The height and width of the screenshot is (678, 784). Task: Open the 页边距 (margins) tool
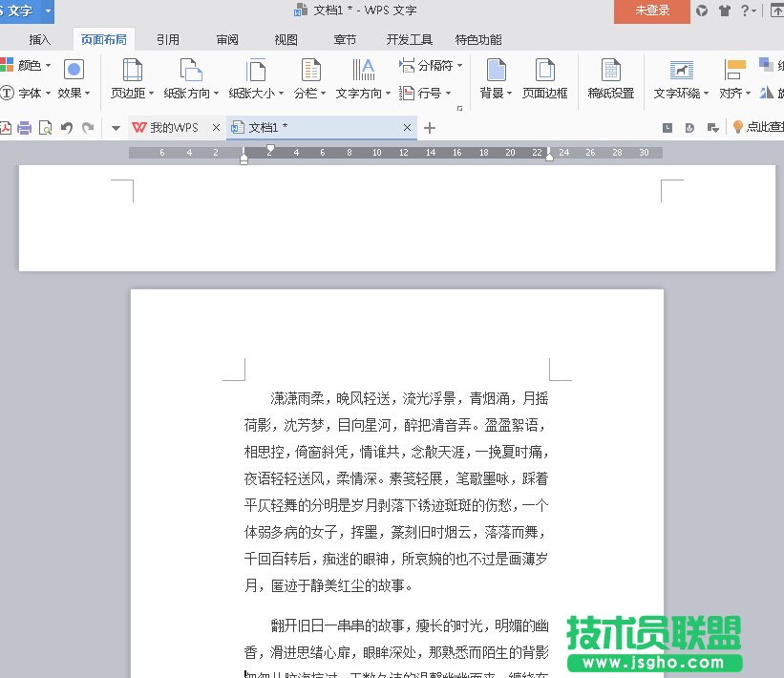(133, 72)
